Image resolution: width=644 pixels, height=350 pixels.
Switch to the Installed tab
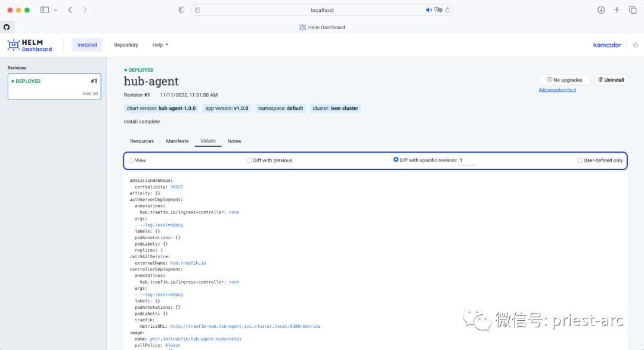[x=87, y=45]
